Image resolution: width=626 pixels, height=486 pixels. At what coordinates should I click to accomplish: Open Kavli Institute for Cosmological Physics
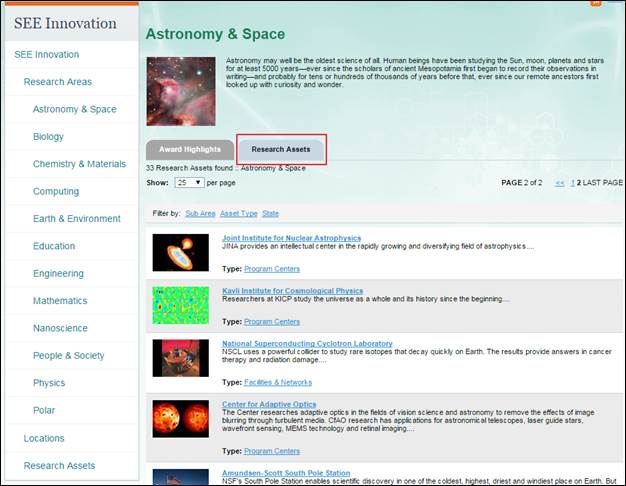[x=293, y=291]
